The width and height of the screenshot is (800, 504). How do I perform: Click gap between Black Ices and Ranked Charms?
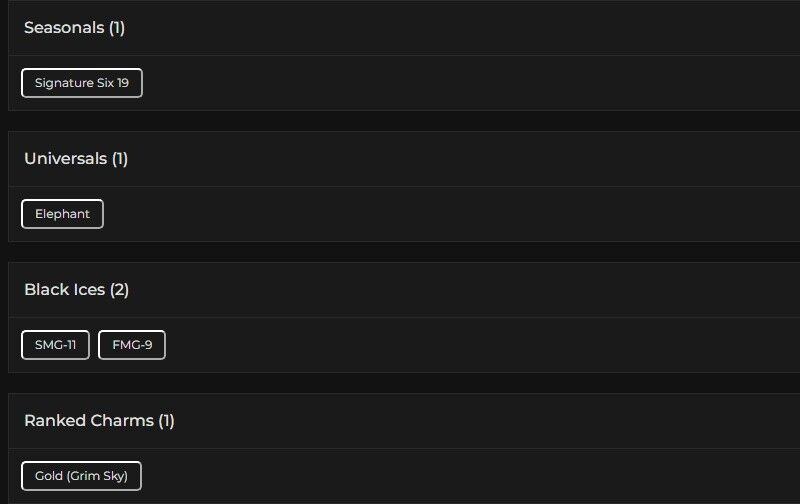tap(400, 383)
